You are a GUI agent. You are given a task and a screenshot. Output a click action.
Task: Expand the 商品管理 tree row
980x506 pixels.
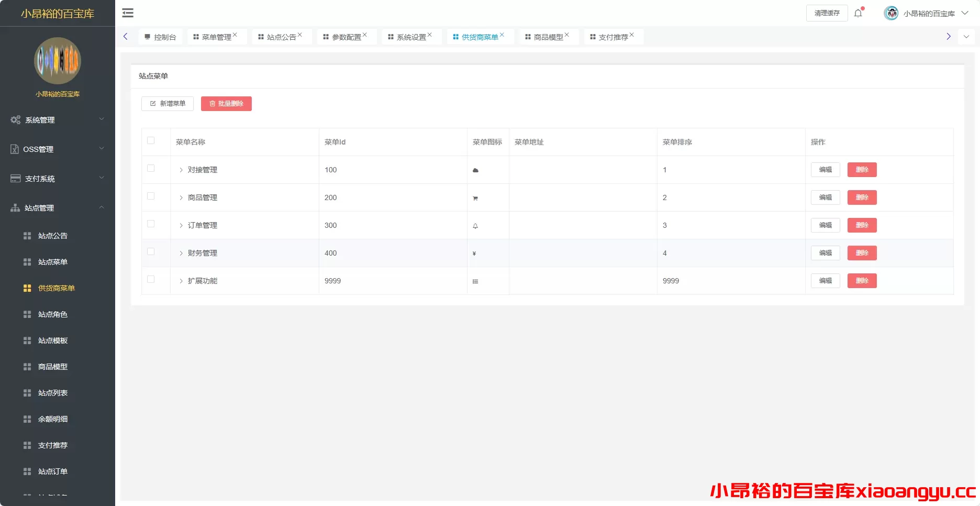coord(181,198)
